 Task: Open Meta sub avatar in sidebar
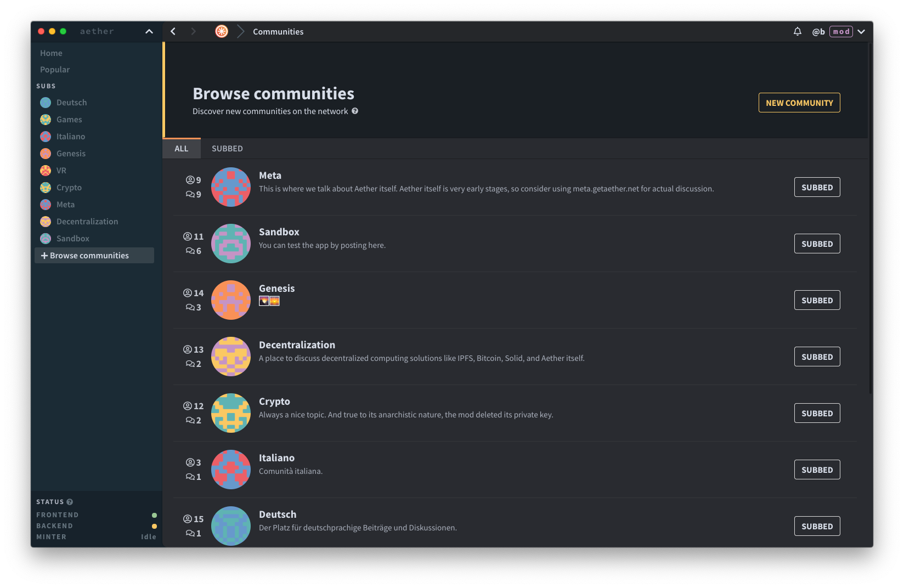(x=46, y=205)
